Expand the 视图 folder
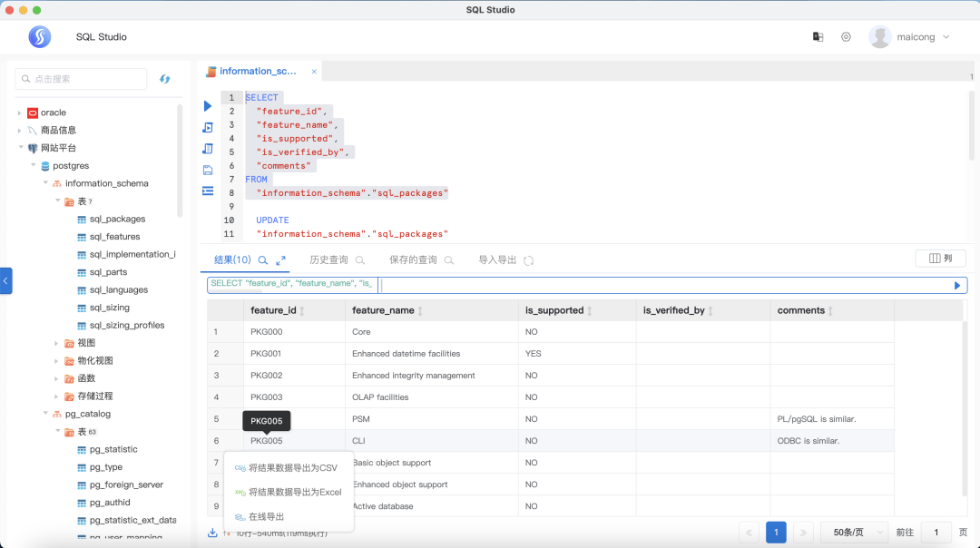This screenshot has height=548, width=980. point(56,343)
